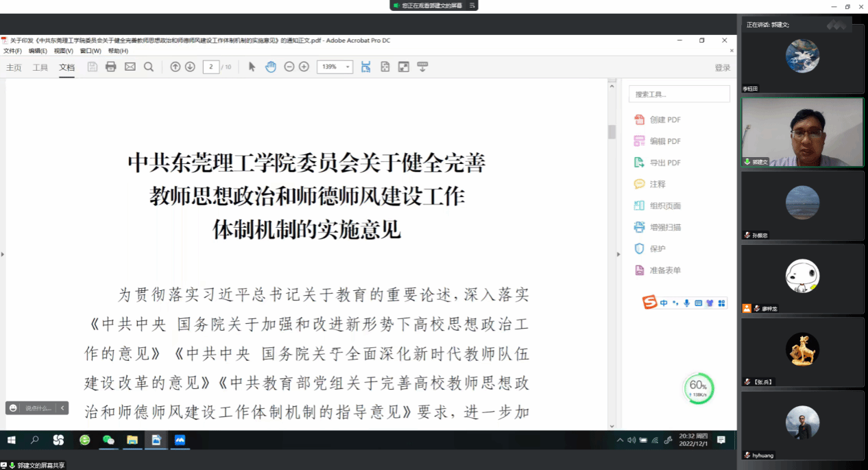Click the email envelope icon in toolbar
The height and width of the screenshot is (470, 868).
130,67
